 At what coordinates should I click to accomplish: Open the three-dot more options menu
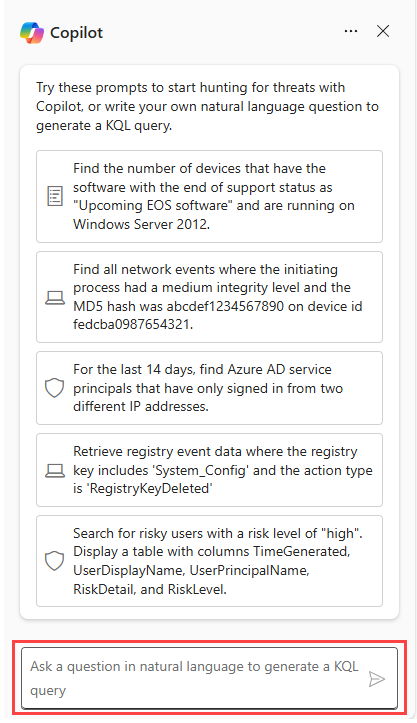pyautogui.click(x=351, y=31)
